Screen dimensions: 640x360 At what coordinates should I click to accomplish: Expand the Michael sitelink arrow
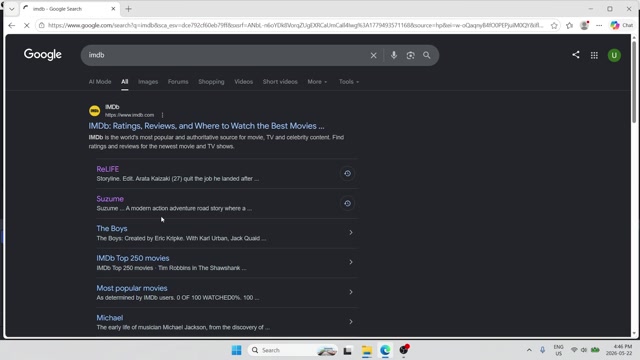coord(351,322)
